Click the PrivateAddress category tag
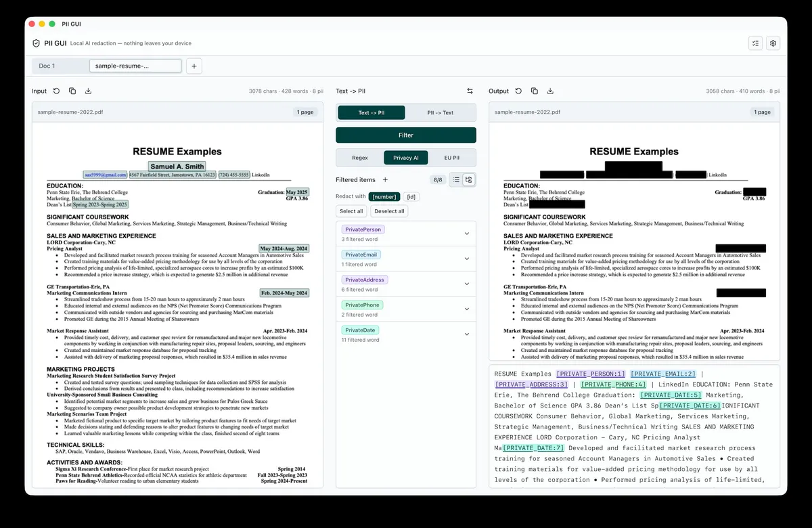812x528 pixels. pos(365,280)
